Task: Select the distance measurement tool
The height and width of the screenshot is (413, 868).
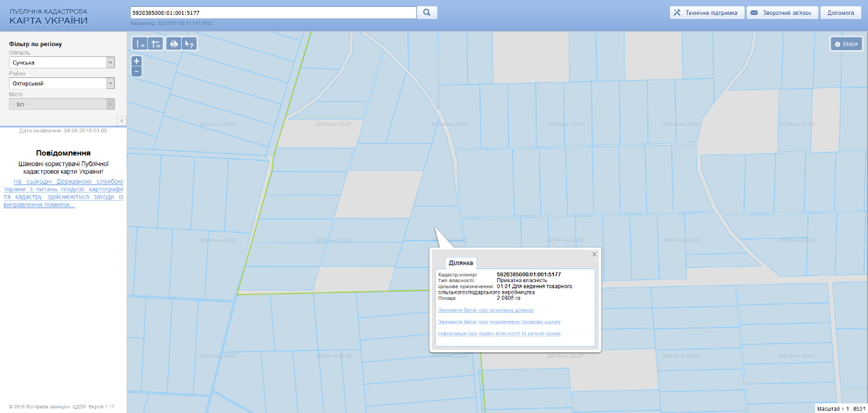Action: [x=140, y=43]
